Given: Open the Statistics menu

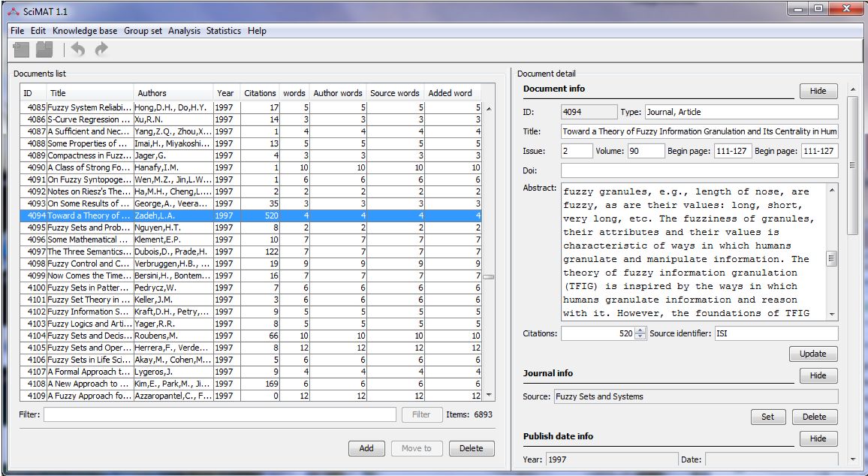Looking at the screenshot, I should 222,31.
